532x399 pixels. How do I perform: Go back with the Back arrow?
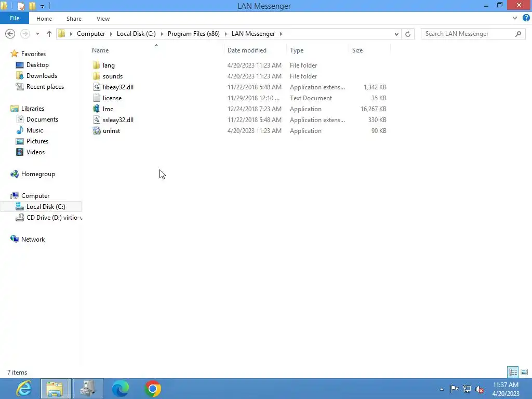click(10, 34)
